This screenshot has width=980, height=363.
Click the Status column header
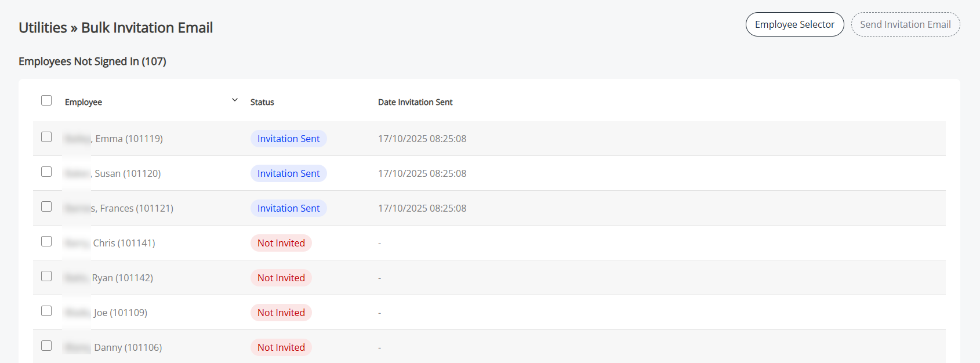[x=262, y=102]
